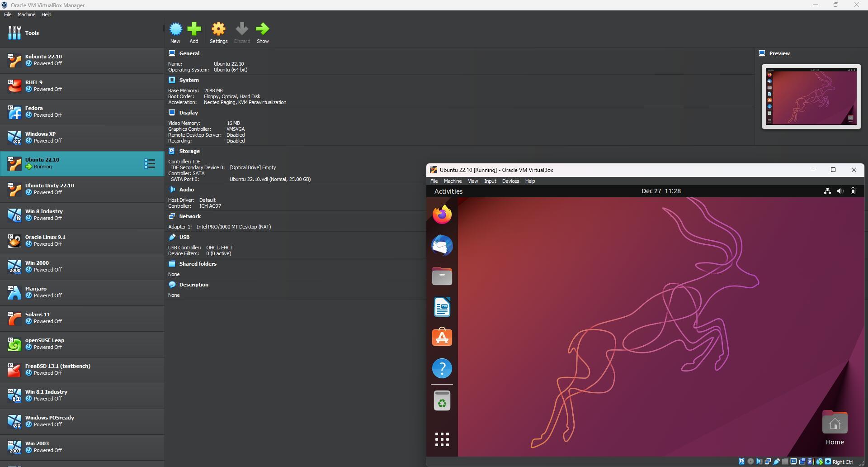This screenshot has height=467, width=868.
Task: Open the Ubuntu 22.10 machine list menu icon
Action: (150, 163)
